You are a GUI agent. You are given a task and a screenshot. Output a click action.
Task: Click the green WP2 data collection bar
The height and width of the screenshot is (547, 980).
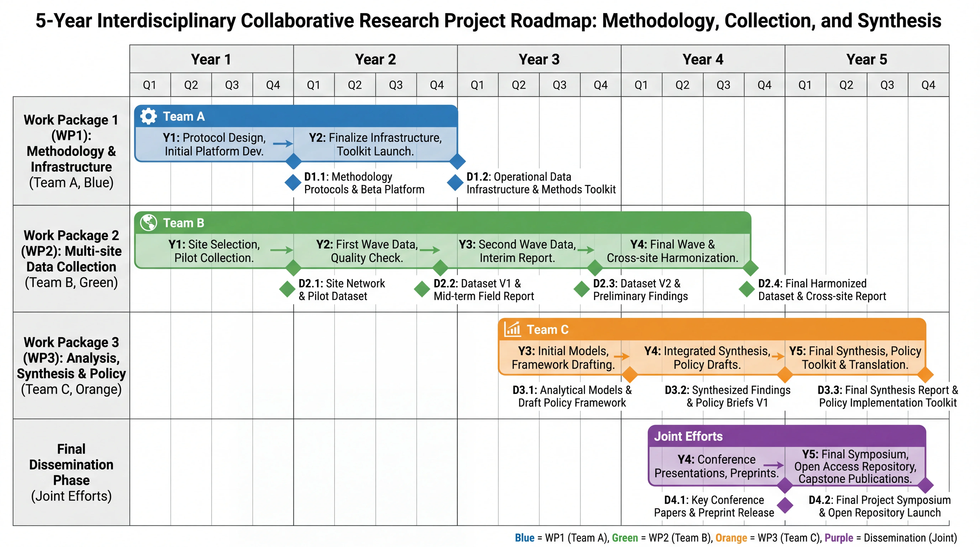coord(418,251)
